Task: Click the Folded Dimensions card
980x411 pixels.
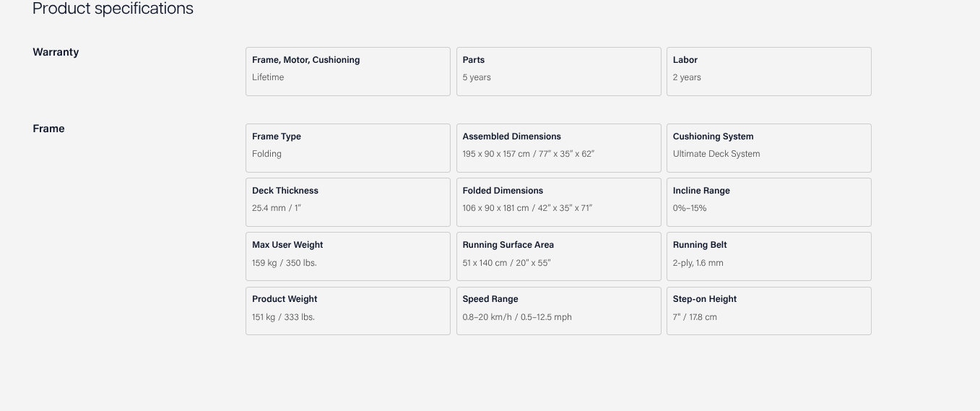Action: pos(558,202)
